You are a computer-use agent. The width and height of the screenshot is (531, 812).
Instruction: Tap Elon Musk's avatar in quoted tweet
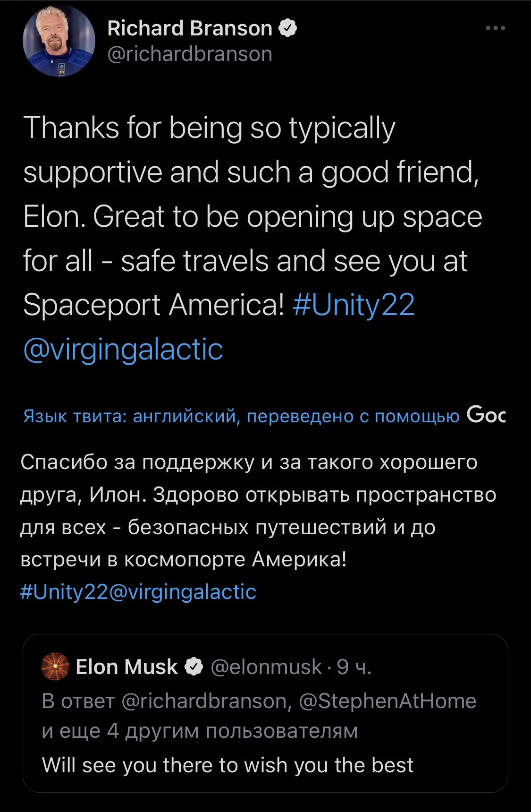click(x=55, y=667)
